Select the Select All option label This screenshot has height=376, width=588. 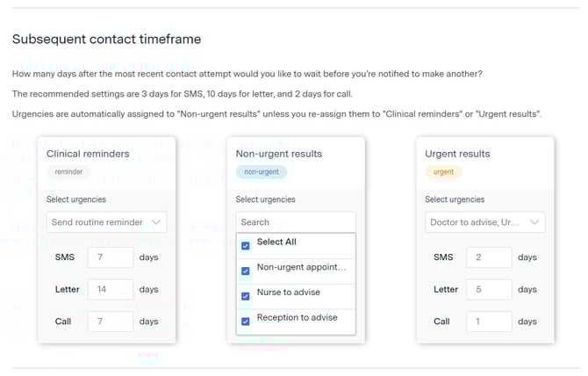[x=276, y=242]
